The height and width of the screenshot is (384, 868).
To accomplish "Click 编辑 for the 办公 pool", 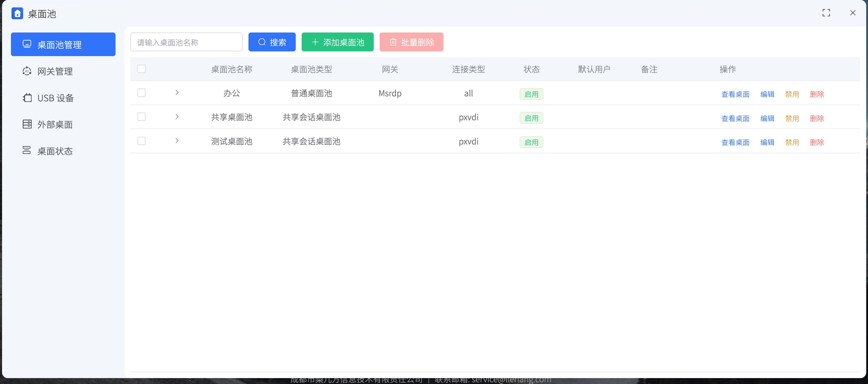I will tap(767, 94).
